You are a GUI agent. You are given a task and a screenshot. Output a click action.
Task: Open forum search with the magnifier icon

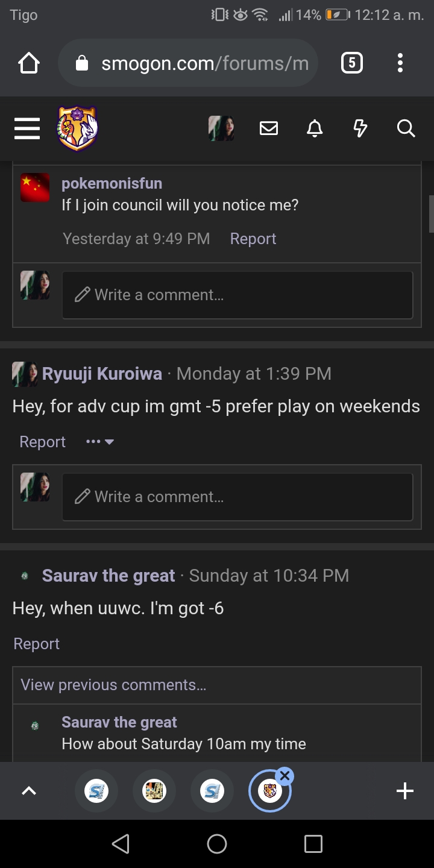point(406,128)
